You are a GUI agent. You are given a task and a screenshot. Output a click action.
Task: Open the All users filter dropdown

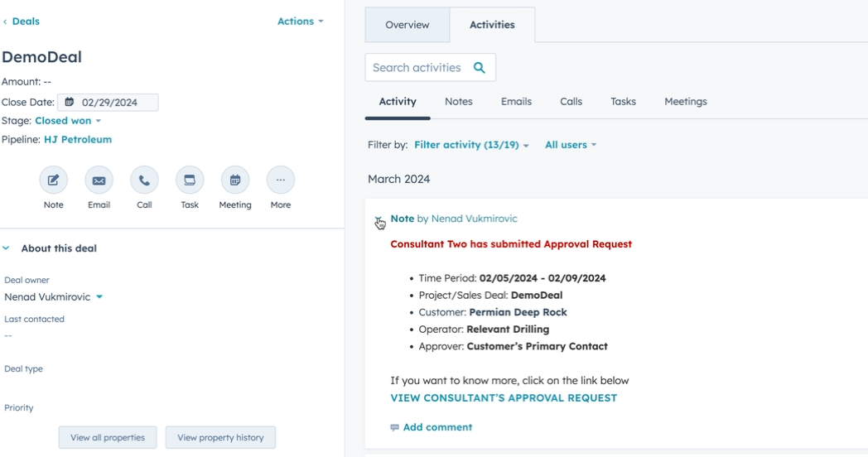[x=570, y=145]
